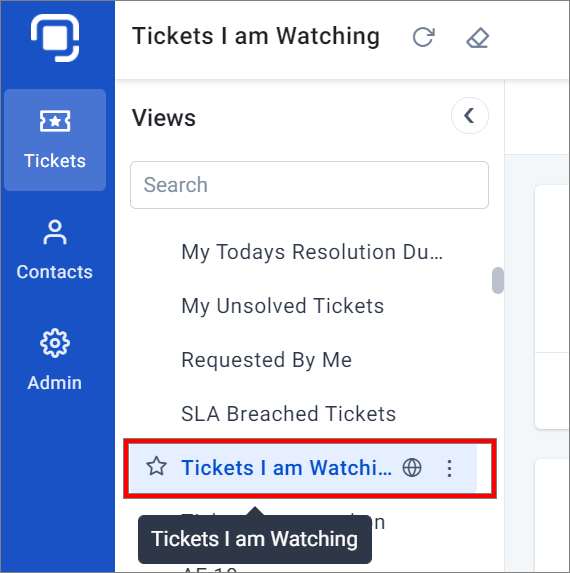
Task: Select My Todays Resolution Due view
Action: 312,252
